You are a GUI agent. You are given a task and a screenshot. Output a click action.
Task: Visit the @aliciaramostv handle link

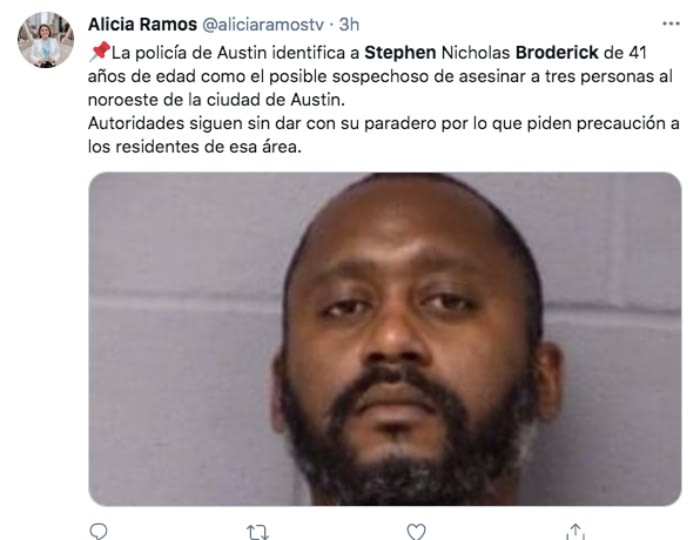coord(263,25)
